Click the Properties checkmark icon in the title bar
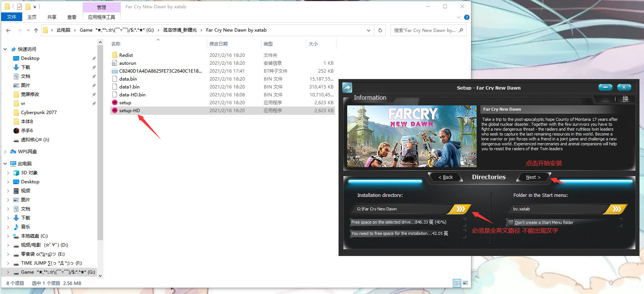The height and width of the screenshot is (294, 644). pyautogui.click(x=20, y=6)
